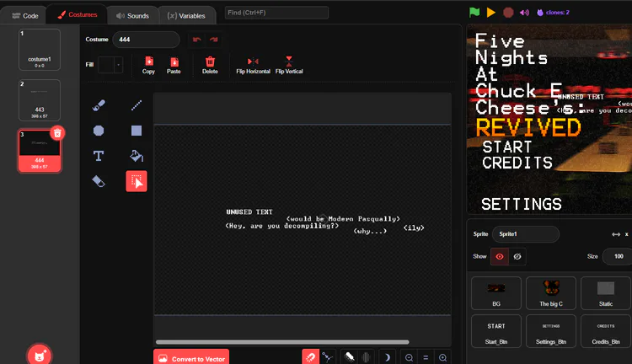The height and width of the screenshot is (364, 632).
Task: Open the Fill color dropdown
Action: coord(110,65)
